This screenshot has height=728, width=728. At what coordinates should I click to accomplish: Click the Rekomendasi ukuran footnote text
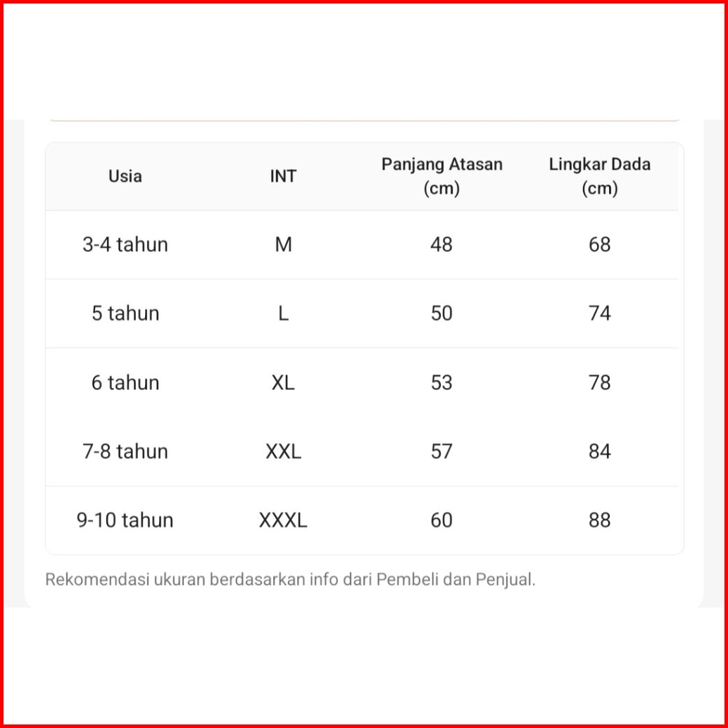(x=290, y=579)
